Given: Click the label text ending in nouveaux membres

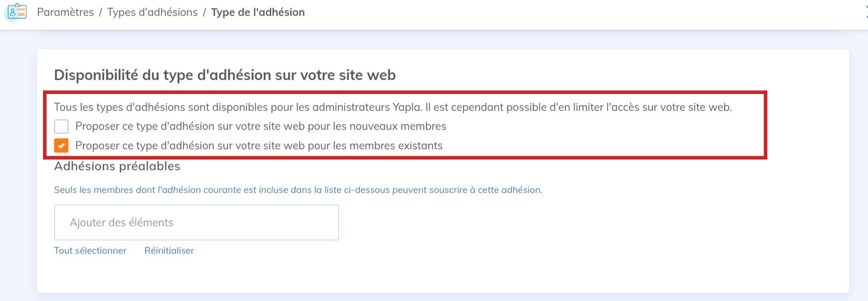Looking at the screenshot, I should 261,126.
